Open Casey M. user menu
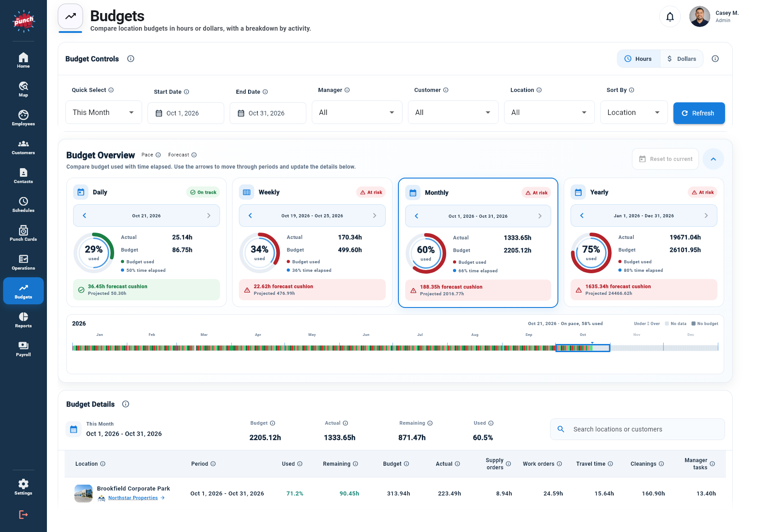758x532 pixels. 714,17
